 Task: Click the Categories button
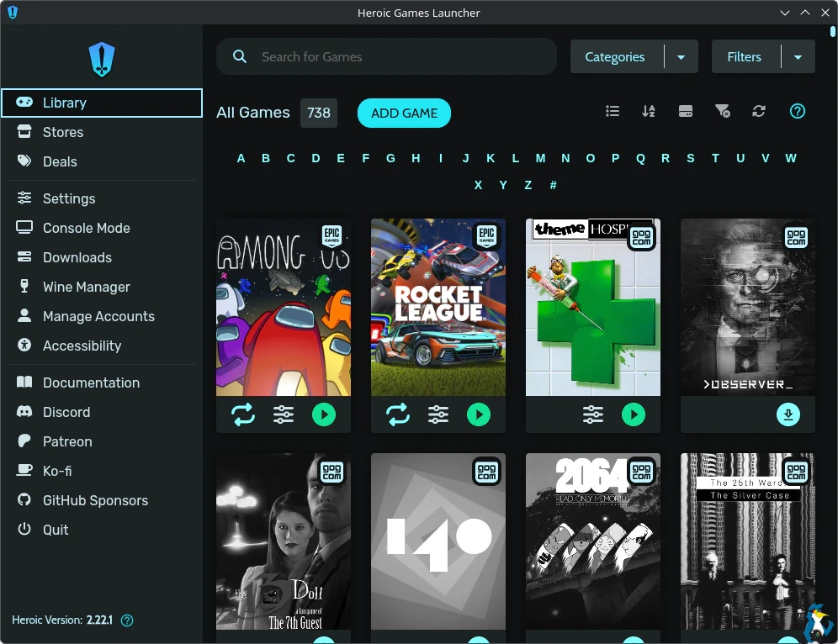click(617, 56)
